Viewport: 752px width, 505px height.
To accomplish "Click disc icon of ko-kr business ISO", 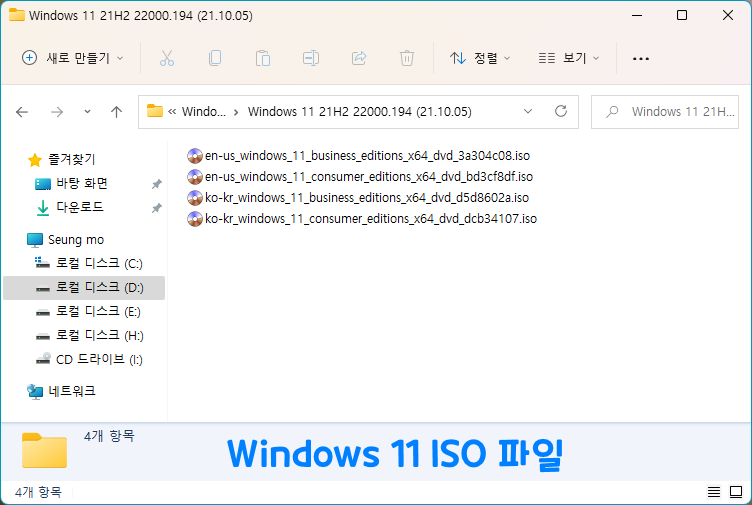I will click(195, 198).
